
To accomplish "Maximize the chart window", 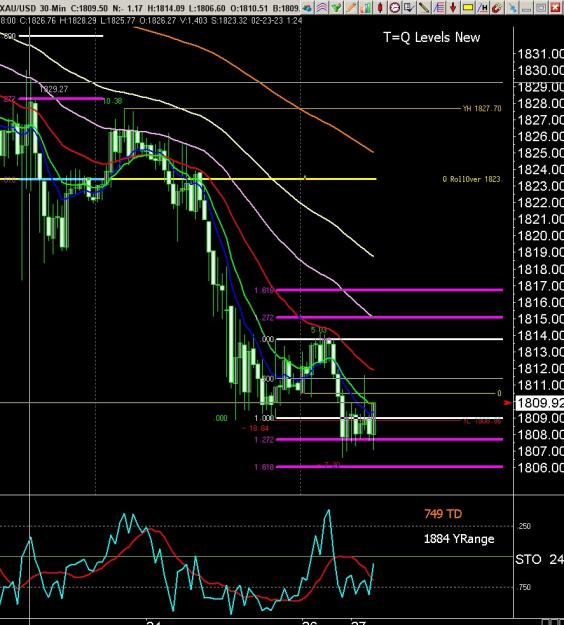I will click(x=540, y=7).
